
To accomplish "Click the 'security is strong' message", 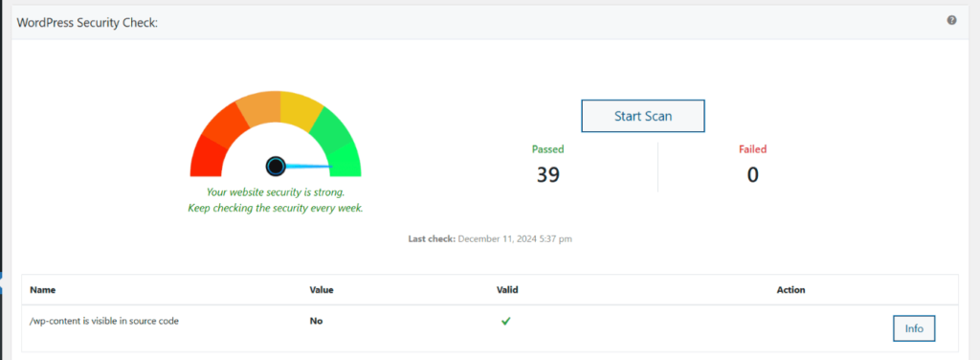I will (276, 191).
